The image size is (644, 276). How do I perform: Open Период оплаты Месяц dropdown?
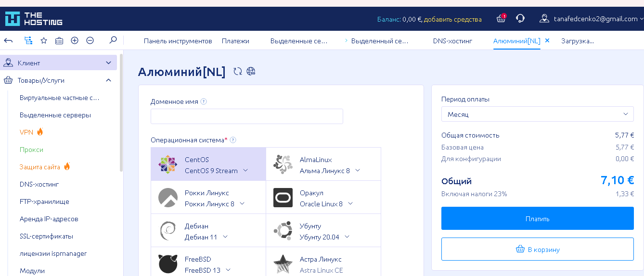pos(538,114)
